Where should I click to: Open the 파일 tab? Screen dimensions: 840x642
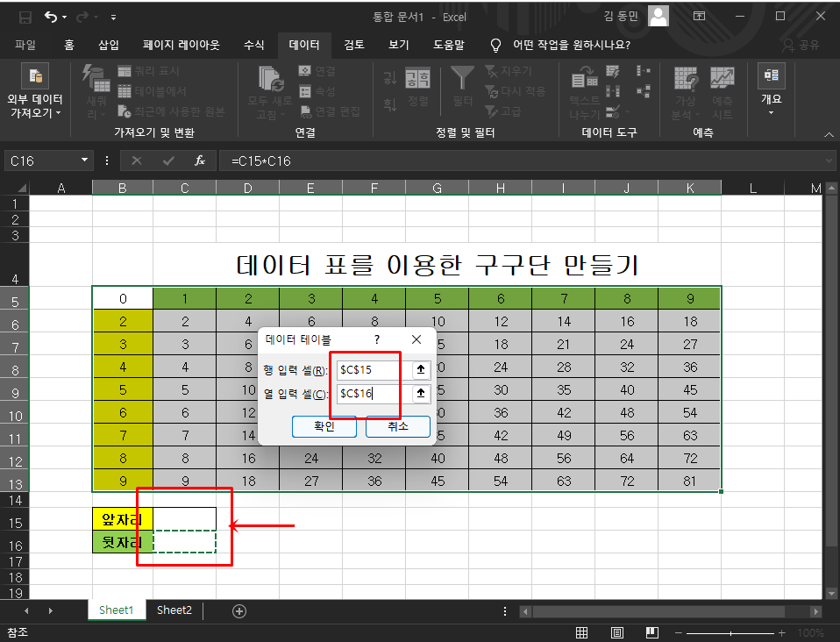tap(25, 45)
